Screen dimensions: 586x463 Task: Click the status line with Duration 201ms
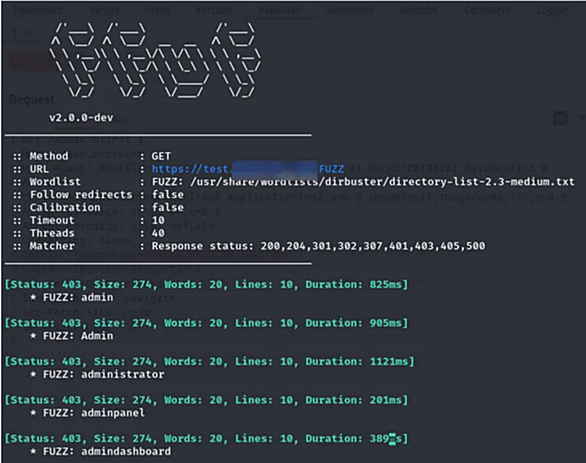pyautogui.click(x=206, y=400)
